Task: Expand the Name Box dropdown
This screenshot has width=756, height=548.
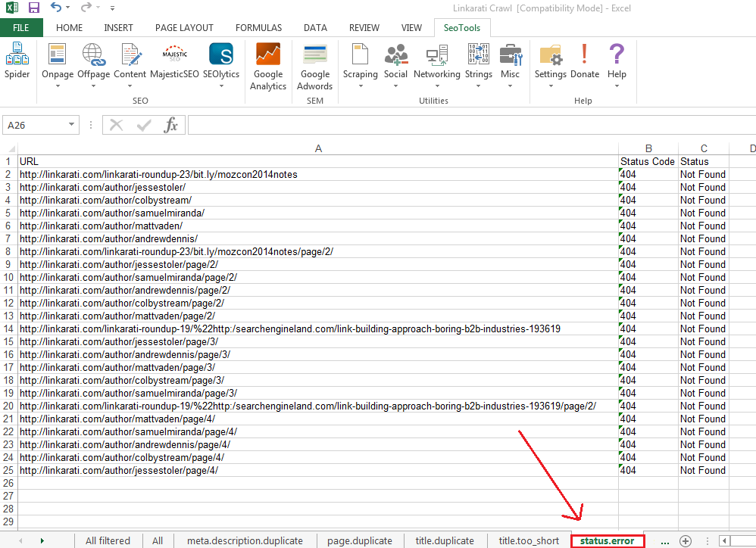Action: click(x=72, y=125)
